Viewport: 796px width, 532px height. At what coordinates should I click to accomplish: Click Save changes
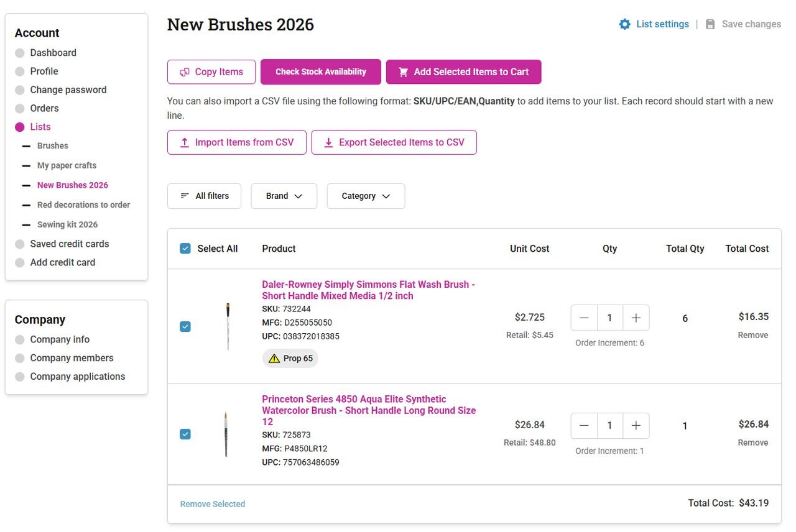[743, 24]
